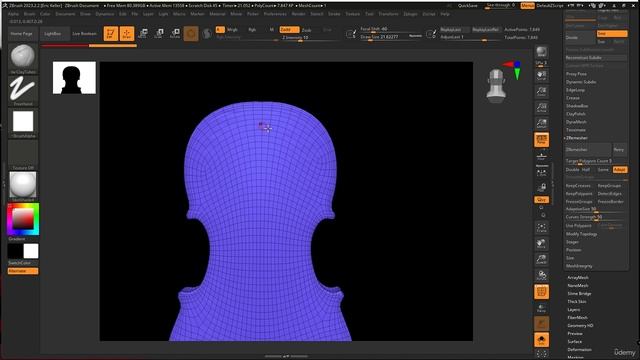The height and width of the screenshot is (360, 640).
Task: Click the Gizmo 3D icon
Action: click(x=191, y=33)
